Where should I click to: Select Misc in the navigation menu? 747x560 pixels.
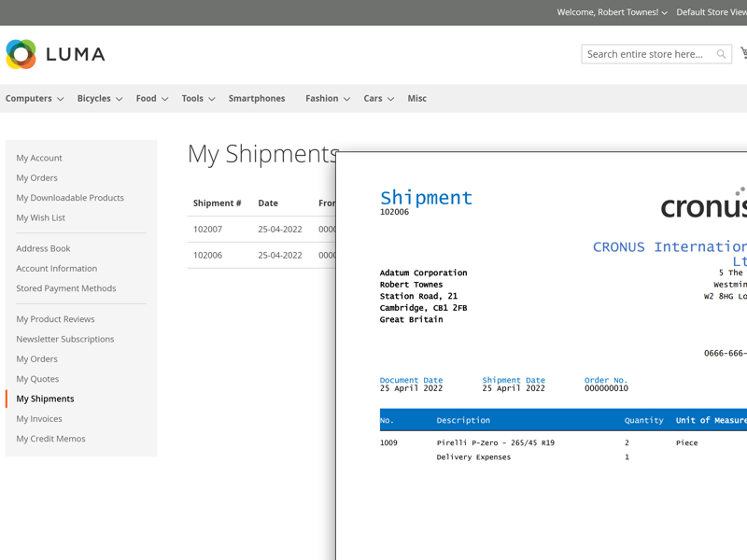click(x=416, y=98)
